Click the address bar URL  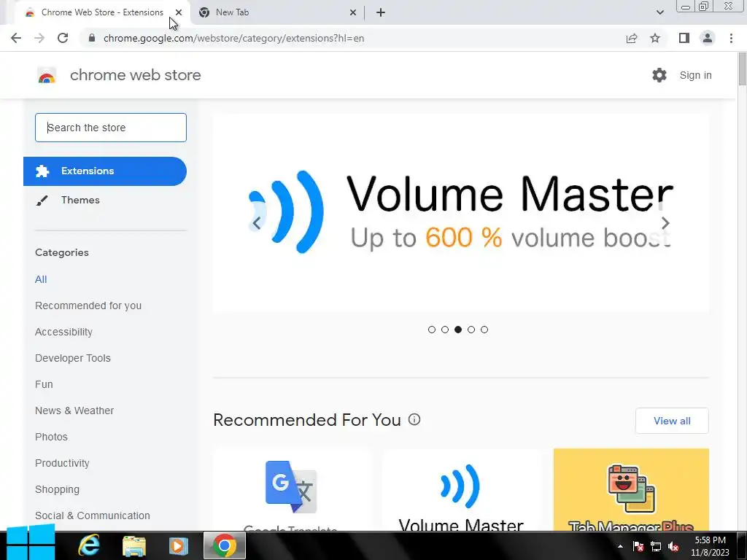coord(234,38)
